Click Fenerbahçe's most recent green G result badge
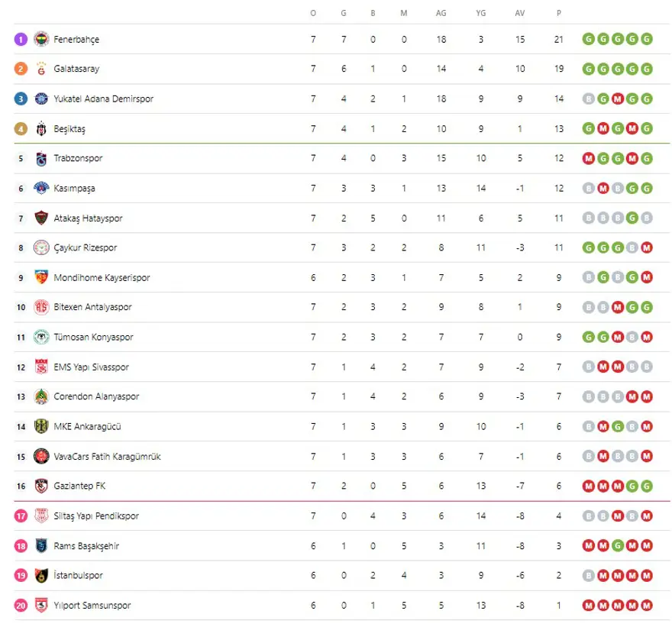Viewport: 672px width, 627px height. point(648,39)
